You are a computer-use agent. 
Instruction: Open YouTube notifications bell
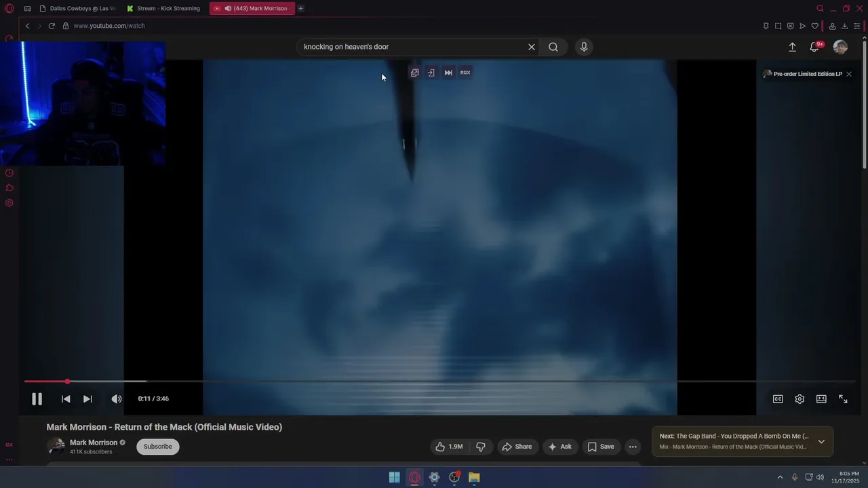click(814, 47)
